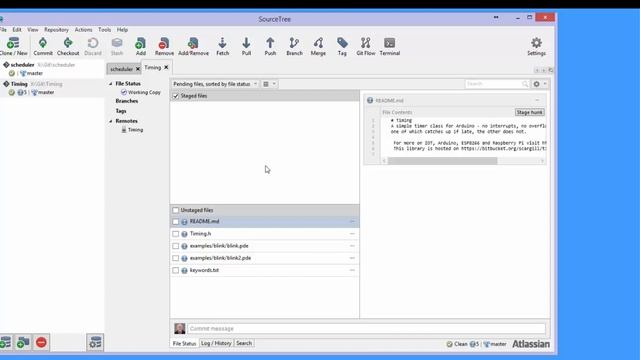Push changes with Push icon
Screen dimensions: 640x360
(270, 46)
